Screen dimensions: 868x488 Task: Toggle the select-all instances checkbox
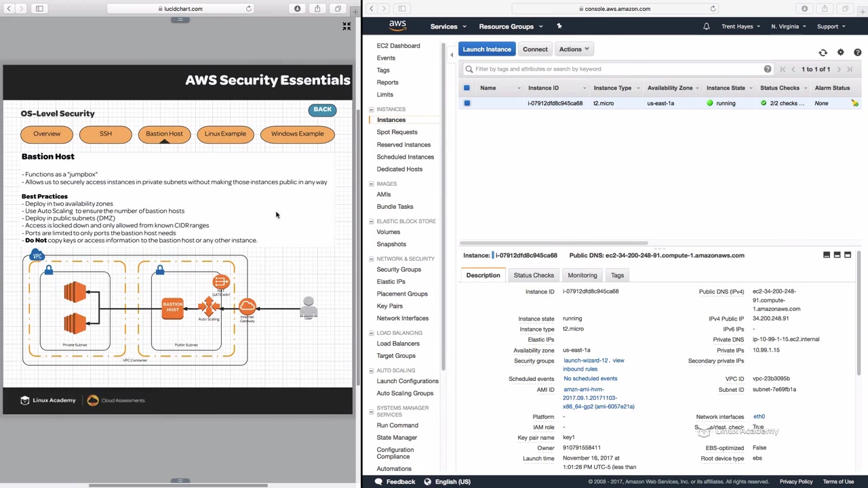click(x=467, y=88)
